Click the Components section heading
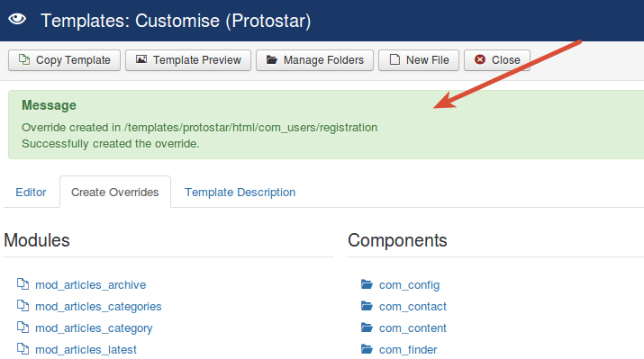This screenshot has height=359, width=644. tap(397, 240)
